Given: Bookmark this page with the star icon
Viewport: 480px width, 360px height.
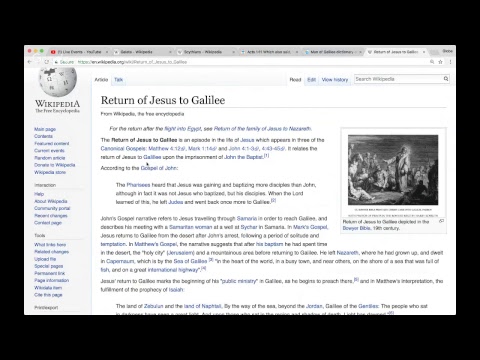Looking at the screenshot, I should click(440, 62).
